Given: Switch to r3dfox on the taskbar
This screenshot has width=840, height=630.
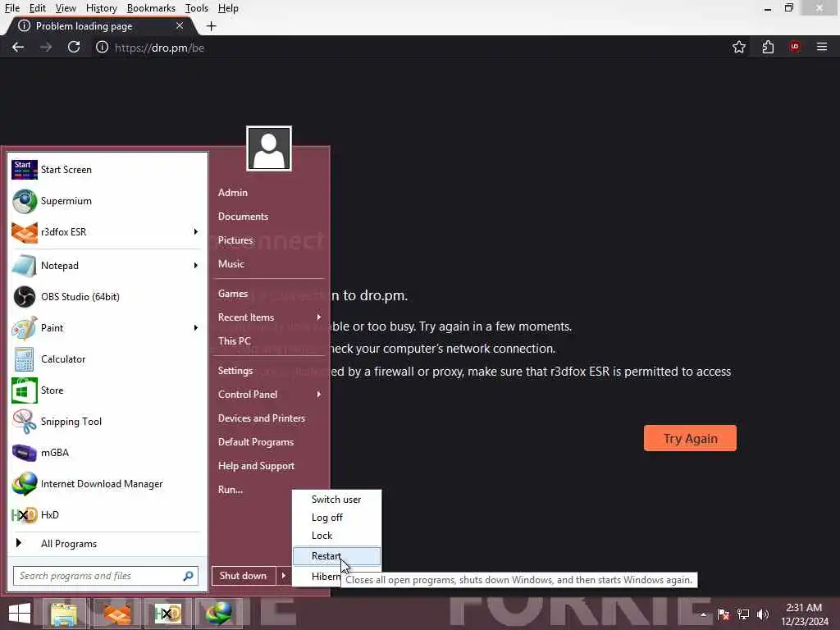Looking at the screenshot, I should 116,614.
